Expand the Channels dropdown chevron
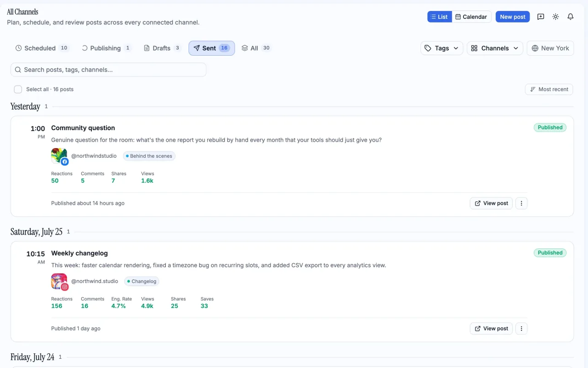Viewport: 588px width, 368px height. [x=516, y=48]
